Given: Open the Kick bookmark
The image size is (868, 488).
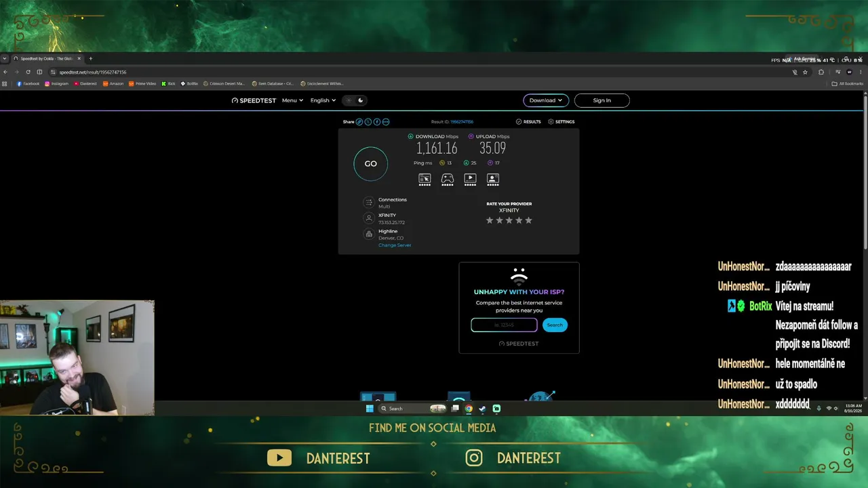Looking at the screenshot, I should pyautogui.click(x=168, y=84).
